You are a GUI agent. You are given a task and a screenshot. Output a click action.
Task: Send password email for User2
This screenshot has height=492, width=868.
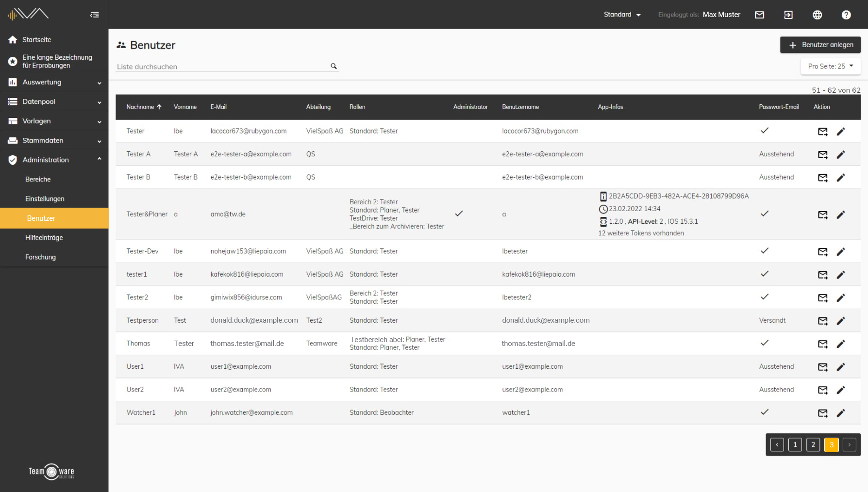823,390
